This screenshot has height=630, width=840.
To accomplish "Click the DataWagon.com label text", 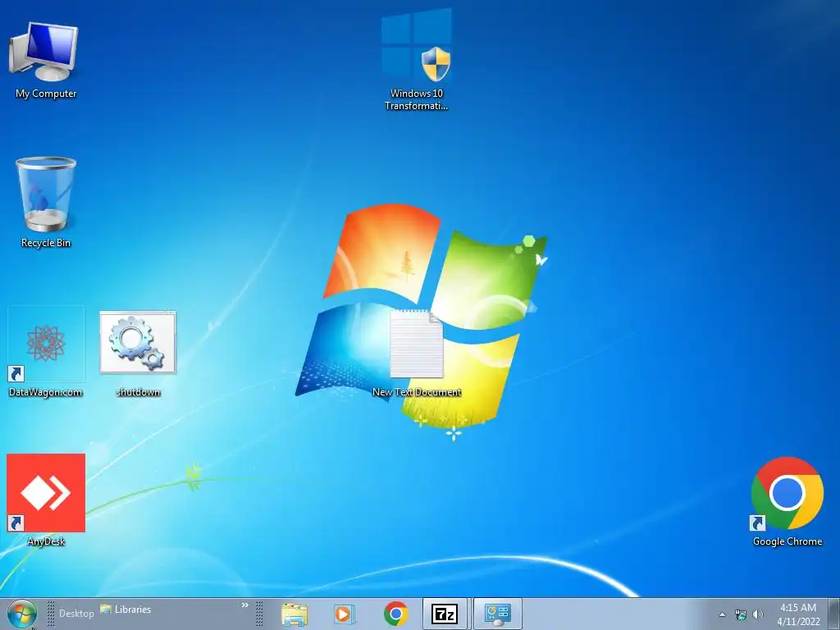I will point(46,392).
